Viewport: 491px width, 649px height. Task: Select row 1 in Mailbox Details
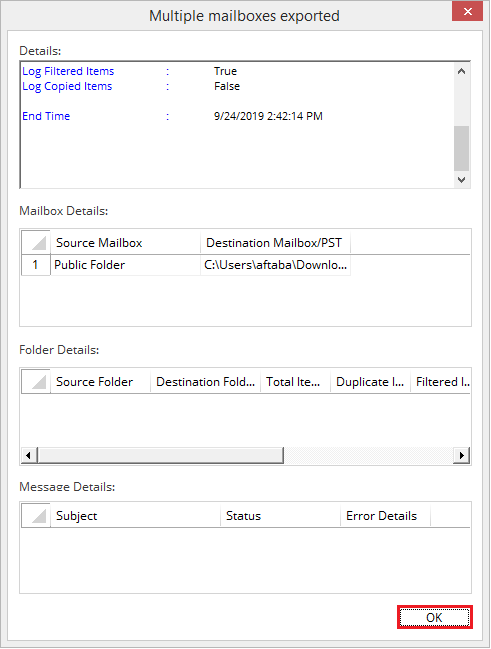click(36, 265)
